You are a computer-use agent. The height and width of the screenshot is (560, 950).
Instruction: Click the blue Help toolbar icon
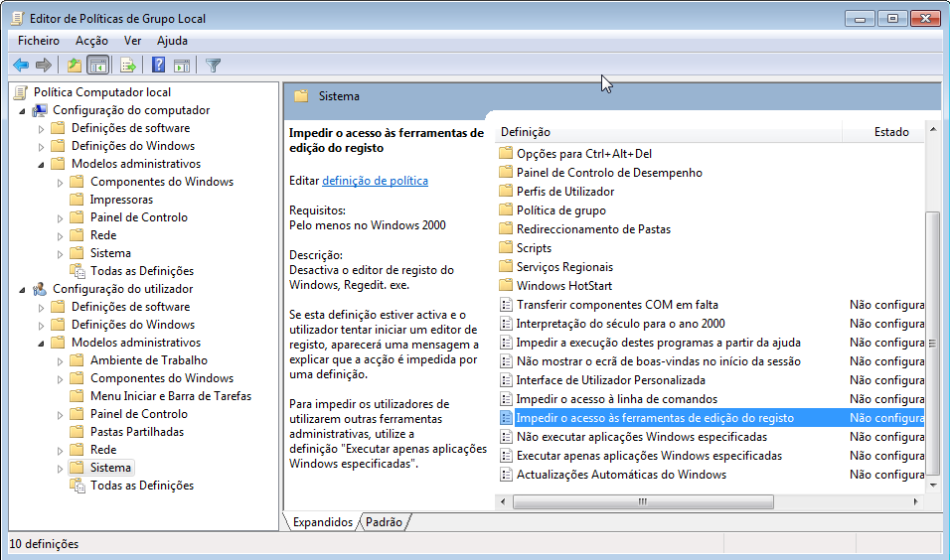click(x=158, y=65)
